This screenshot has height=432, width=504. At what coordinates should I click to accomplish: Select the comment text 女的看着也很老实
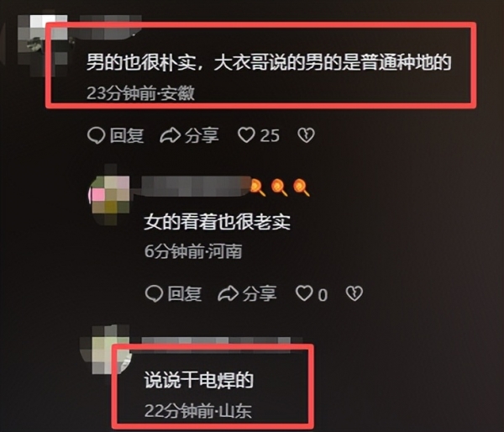pos(218,222)
